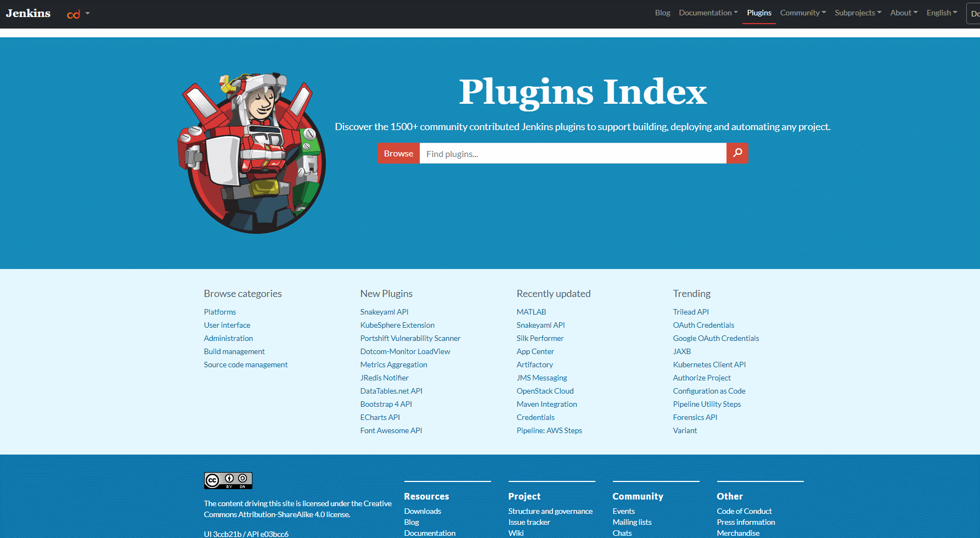Expand the About dropdown menu
This screenshot has height=538, width=980.
tap(904, 13)
